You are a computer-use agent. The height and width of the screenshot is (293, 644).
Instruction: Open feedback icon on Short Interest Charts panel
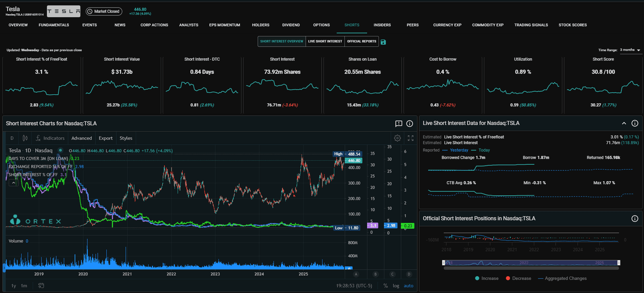click(398, 124)
